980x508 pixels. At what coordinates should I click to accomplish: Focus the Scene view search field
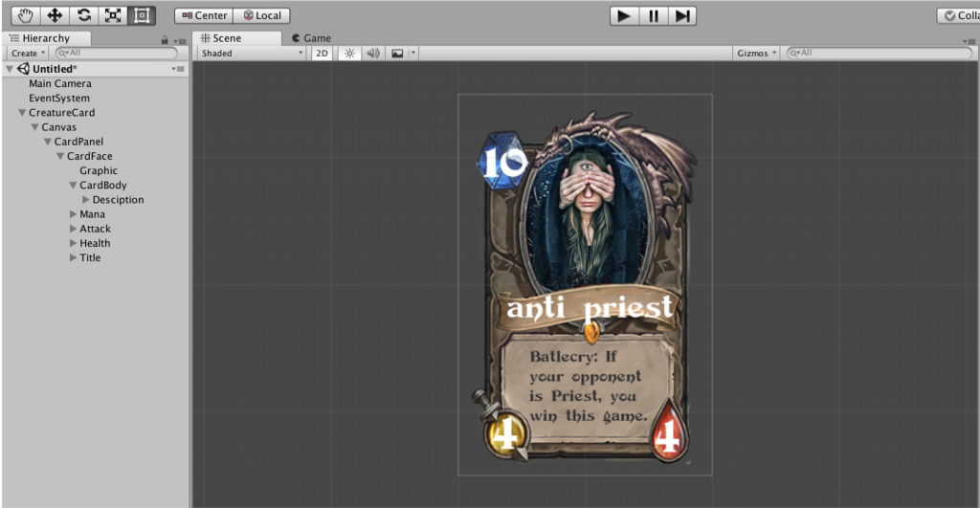pyautogui.click(x=879, y=54)
